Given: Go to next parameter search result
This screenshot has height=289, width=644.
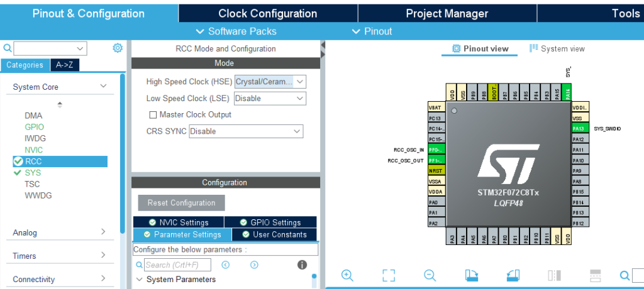Looking at the screenshot, I should (x=254, y=264).
